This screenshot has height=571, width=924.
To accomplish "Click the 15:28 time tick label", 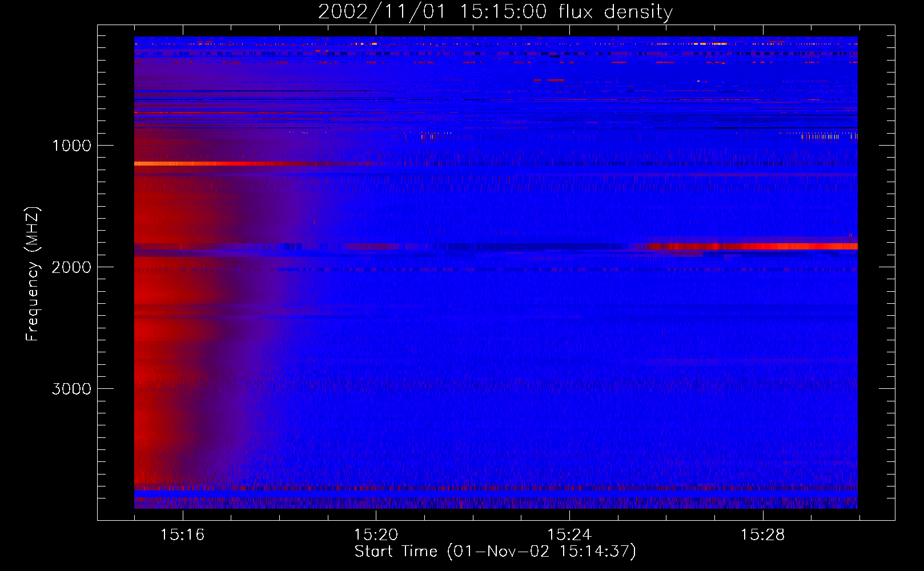I will pos(763,535).
